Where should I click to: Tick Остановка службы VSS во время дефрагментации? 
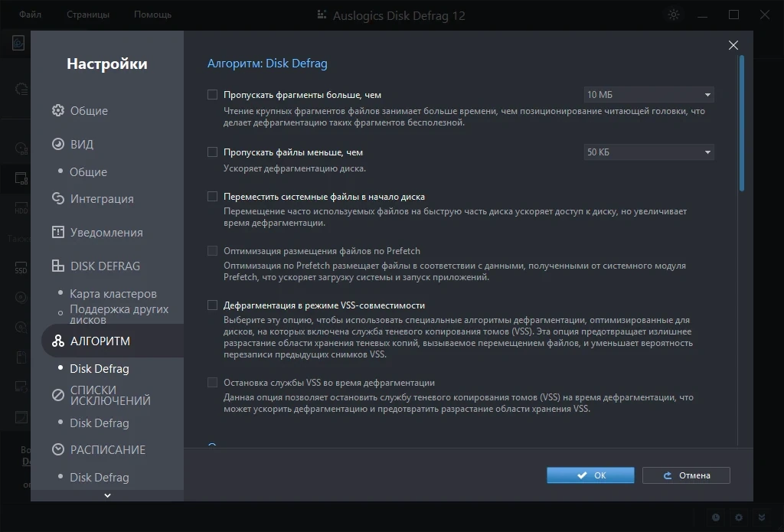(213, 383)
